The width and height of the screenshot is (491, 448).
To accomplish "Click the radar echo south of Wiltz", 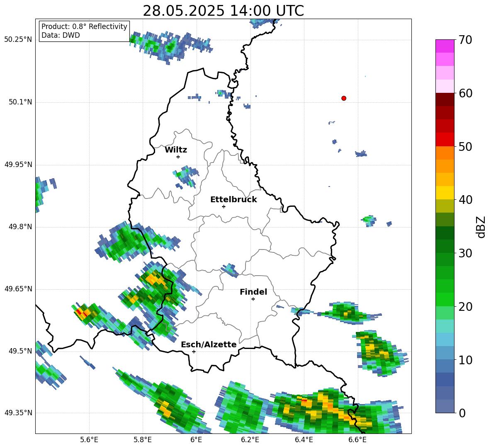I will tap(186, 177).
